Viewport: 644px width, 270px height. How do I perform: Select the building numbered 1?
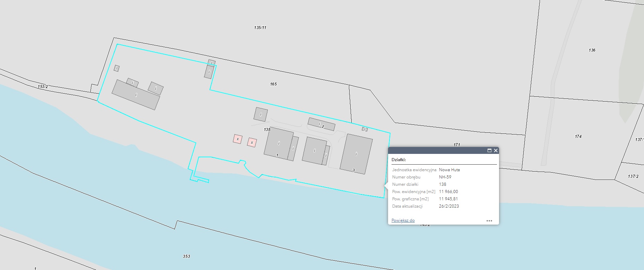(x=278, y=143)
